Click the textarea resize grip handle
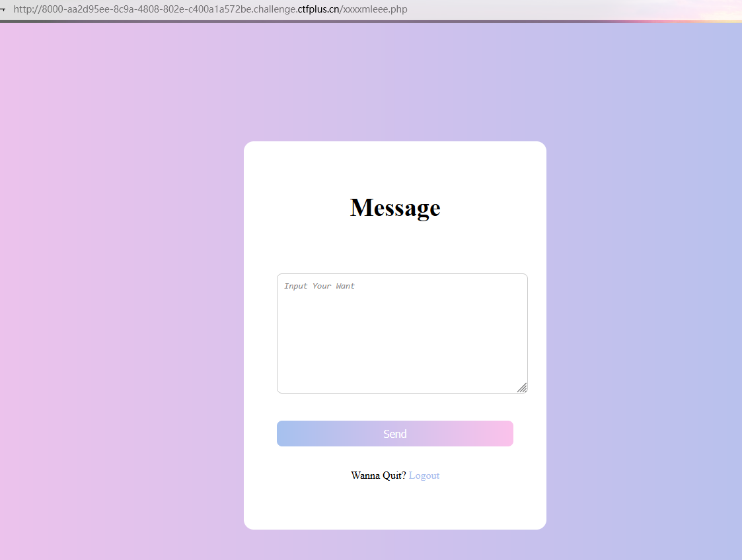 coord(522,388)
